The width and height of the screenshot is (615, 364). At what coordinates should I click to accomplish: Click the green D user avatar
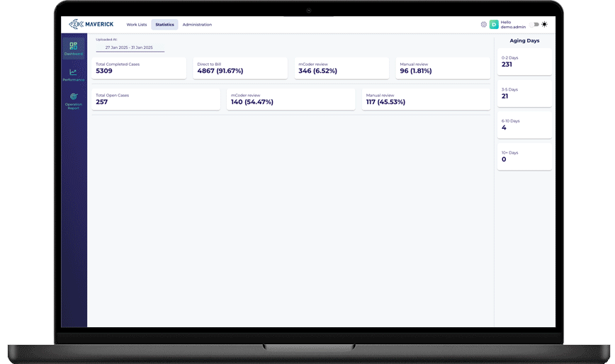coord(494,24)
